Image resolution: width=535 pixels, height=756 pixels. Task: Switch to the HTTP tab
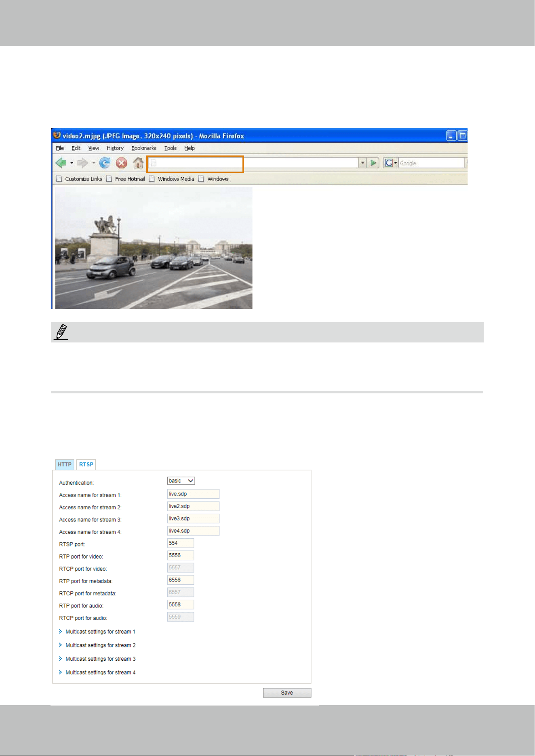(65, 464)
